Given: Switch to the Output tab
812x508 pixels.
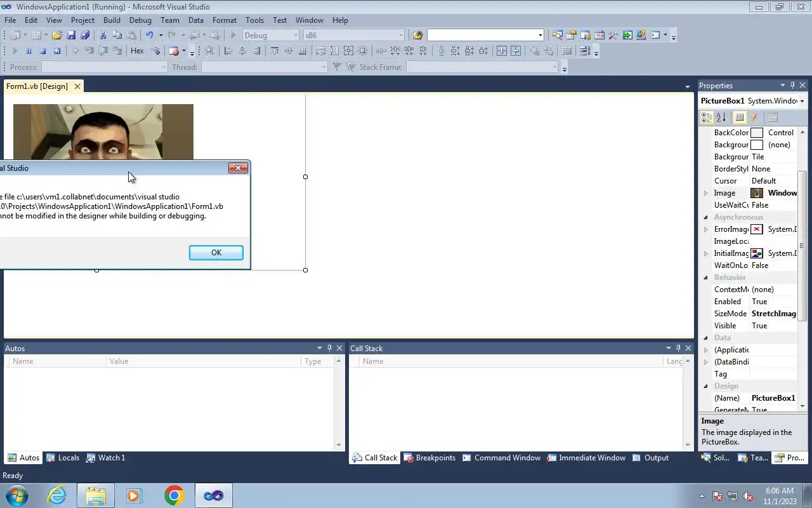Looking at the screenshot, I should tap(650, 458).
